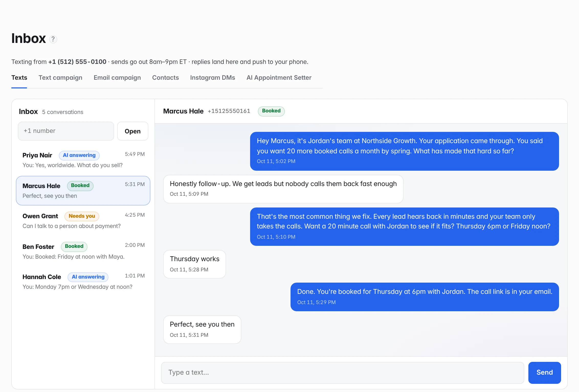The width and height of the screenshot is (579, 392).
Task: Open the Owen Grant conversation
Action: (83, 221)
